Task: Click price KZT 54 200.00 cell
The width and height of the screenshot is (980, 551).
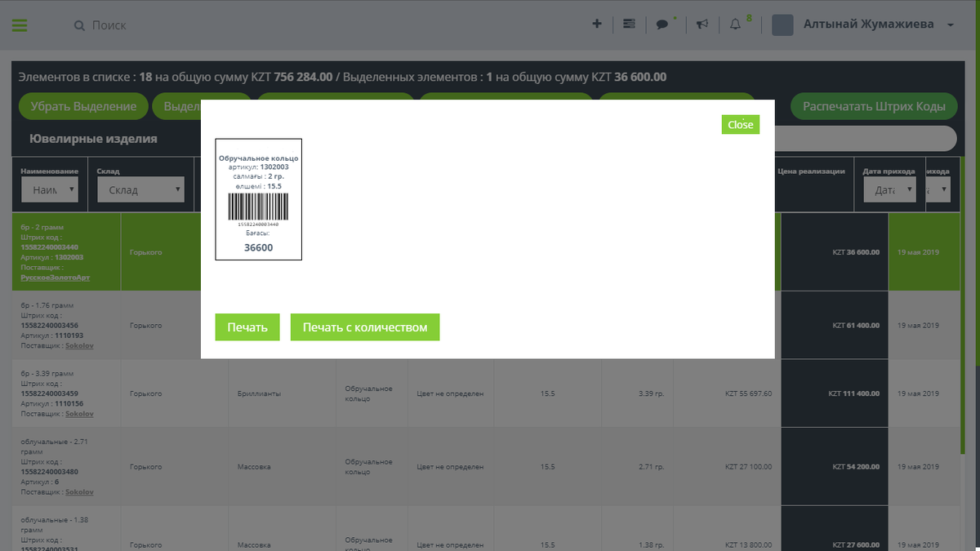Action: [x=835, y=467]
